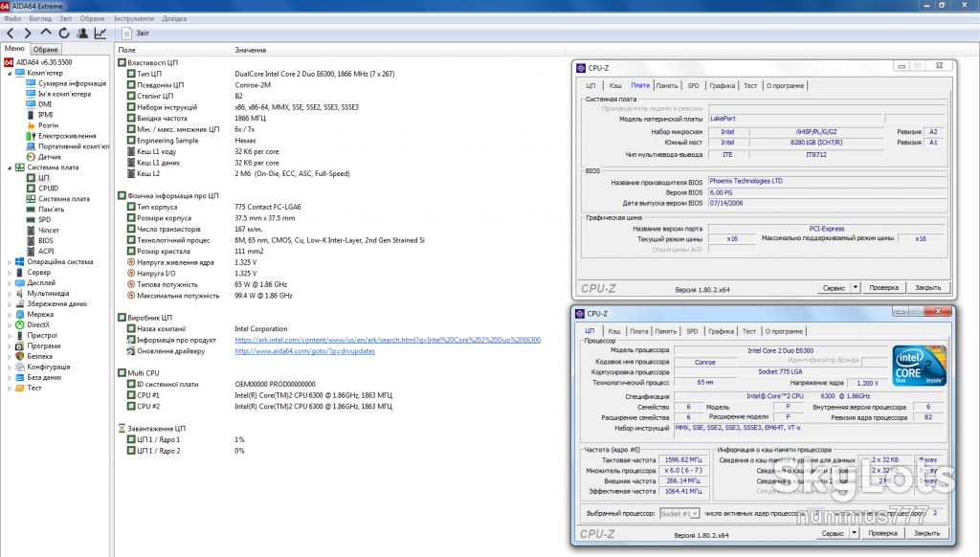Click the Звіт report page icon
980x557 pixels.
(127, 33)
